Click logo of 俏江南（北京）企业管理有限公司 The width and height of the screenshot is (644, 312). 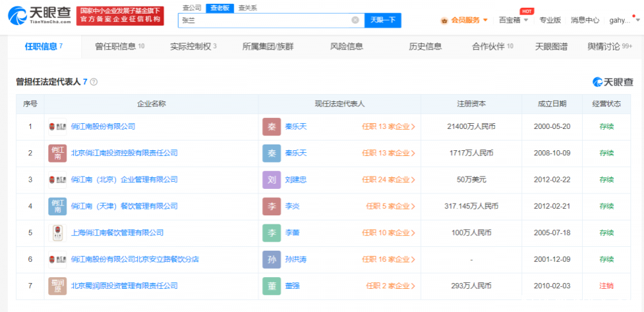[x=57, y=180]
